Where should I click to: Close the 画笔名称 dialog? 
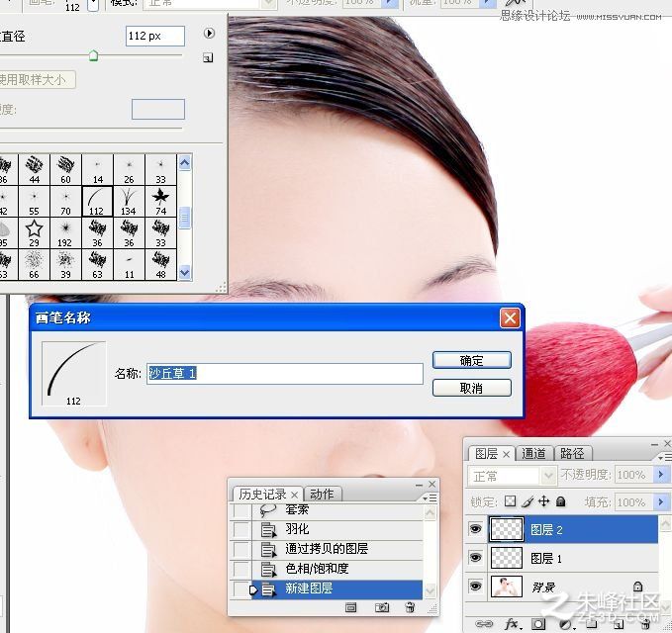pos(510,318)
